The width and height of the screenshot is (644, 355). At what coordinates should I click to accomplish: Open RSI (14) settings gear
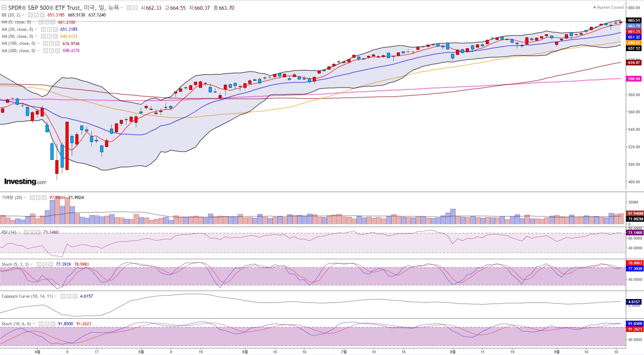[32, 232]
